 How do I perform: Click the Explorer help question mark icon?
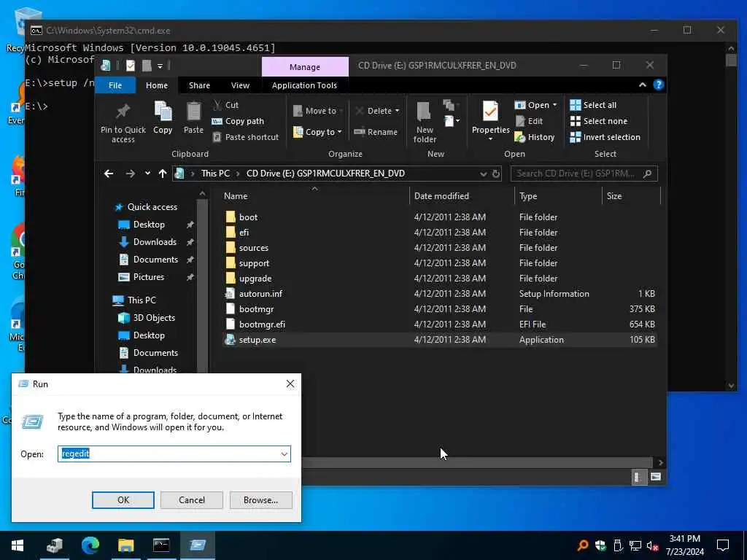659,85
